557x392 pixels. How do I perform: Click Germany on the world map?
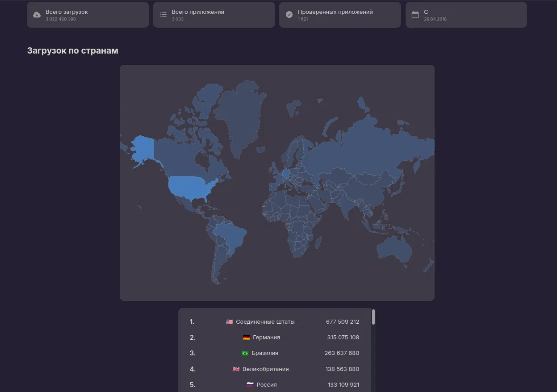[x=286, y=173]
